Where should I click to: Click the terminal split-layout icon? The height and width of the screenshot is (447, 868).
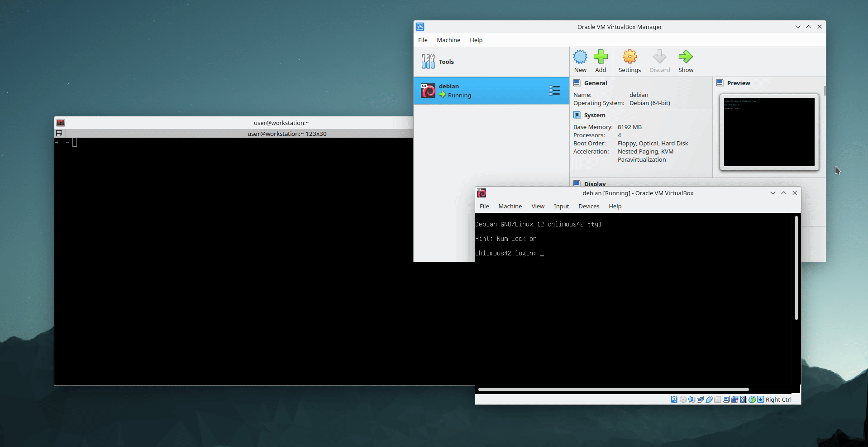point(59,133)
